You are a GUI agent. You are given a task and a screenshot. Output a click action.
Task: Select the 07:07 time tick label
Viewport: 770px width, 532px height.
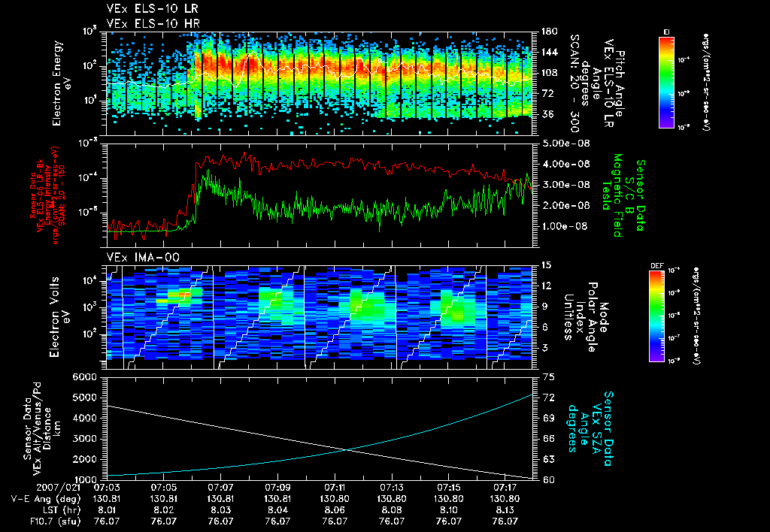tap(220, 488)
